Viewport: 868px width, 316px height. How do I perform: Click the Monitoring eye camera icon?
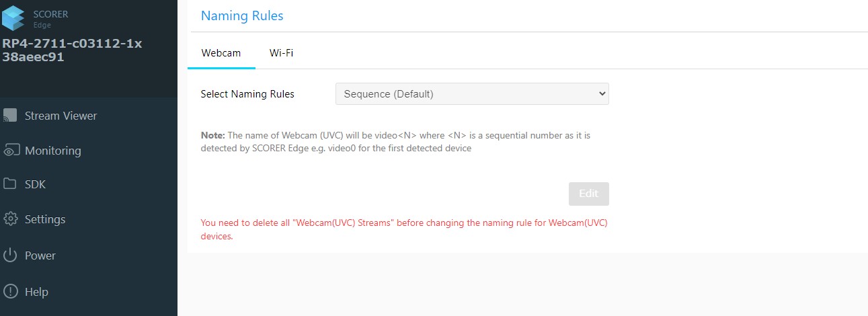(11, 151)
